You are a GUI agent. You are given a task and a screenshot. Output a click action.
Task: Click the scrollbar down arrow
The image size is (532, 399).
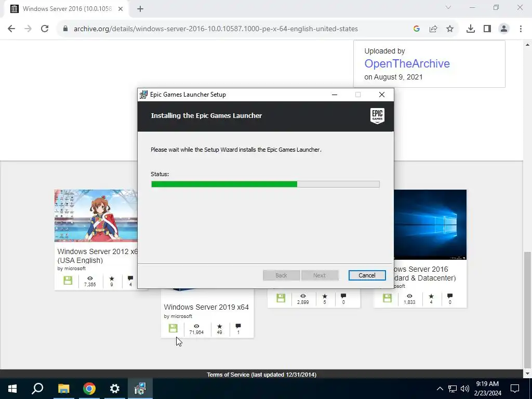pos(527,374)
